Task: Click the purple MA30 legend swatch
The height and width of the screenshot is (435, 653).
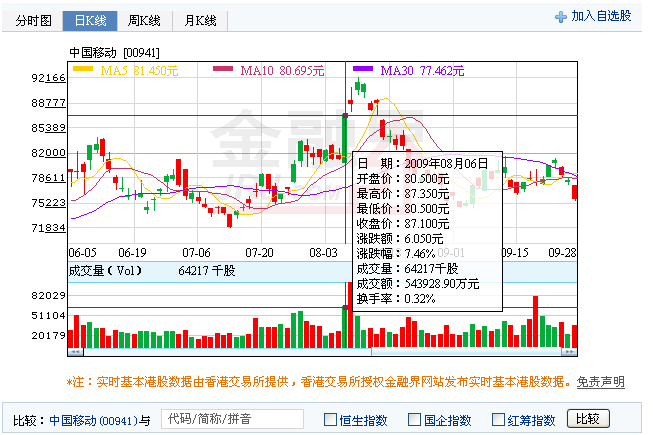Action: 363,69
